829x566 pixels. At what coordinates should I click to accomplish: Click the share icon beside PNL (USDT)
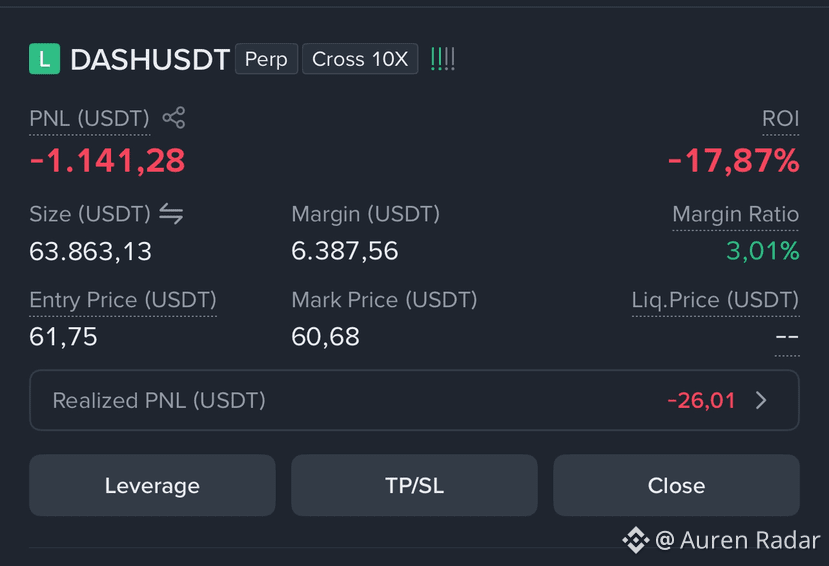coord(174,117)
